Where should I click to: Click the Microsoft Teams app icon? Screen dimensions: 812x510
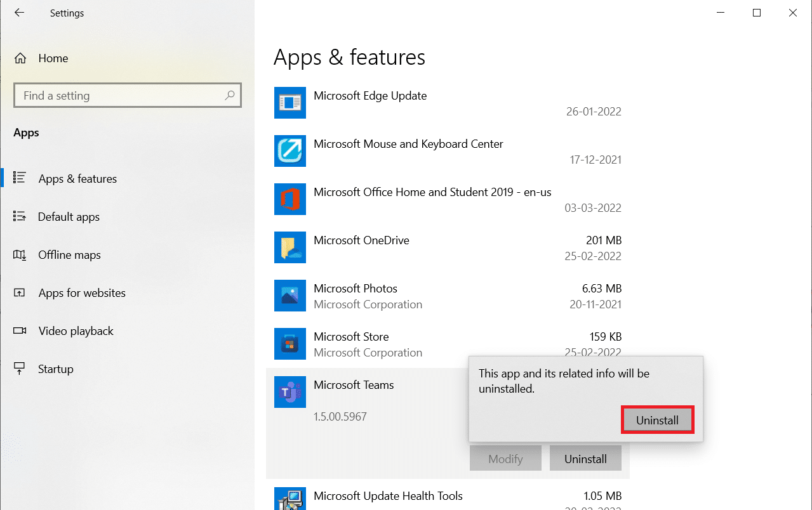[x=290, y=392]
